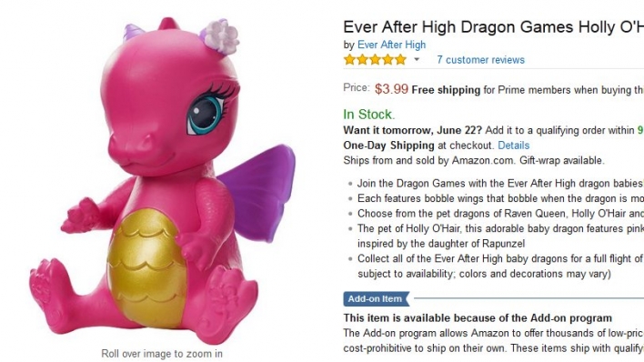
Task: Click the pink dragon product image
Action: click(162, 179)
